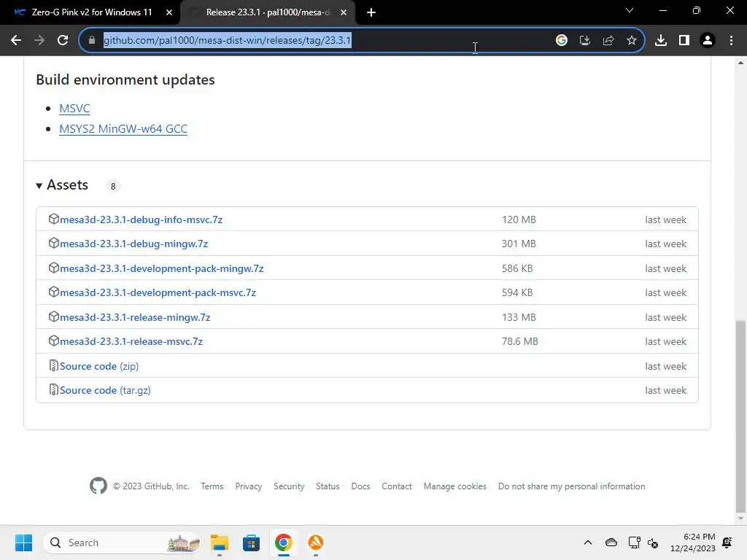This screenshot has width=747, height=560.
Task: Click package icon beside release-msvc.7z
Action: (x=54, y=341)
